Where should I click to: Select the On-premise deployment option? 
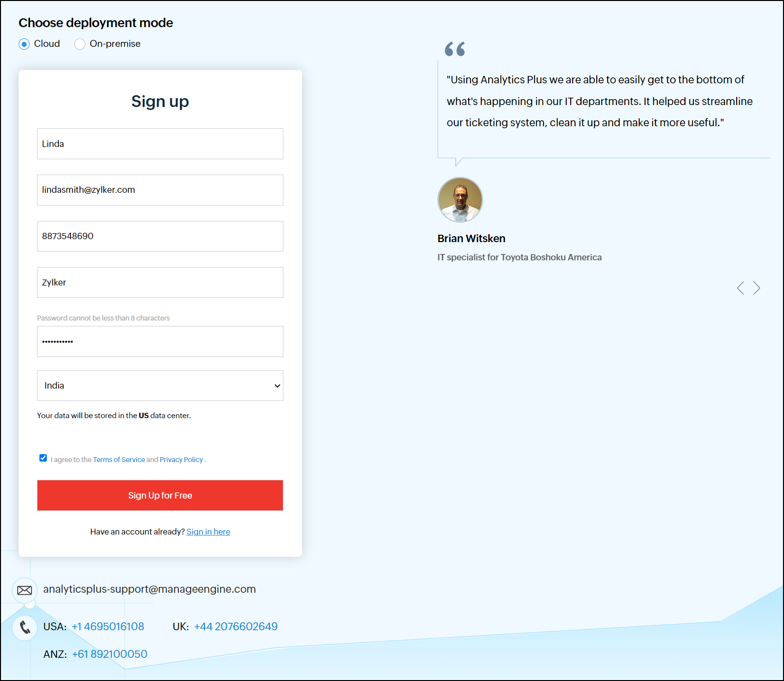click(x=80, y=44)
